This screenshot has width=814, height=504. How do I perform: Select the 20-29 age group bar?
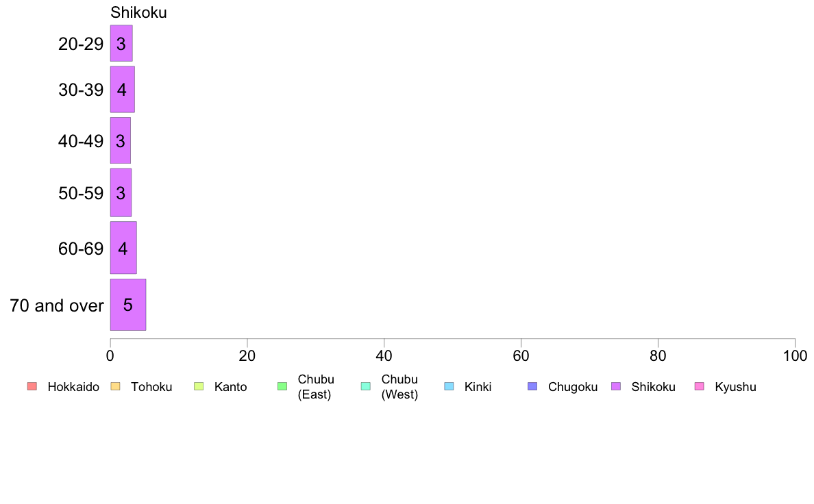click(x=121, y=43)
